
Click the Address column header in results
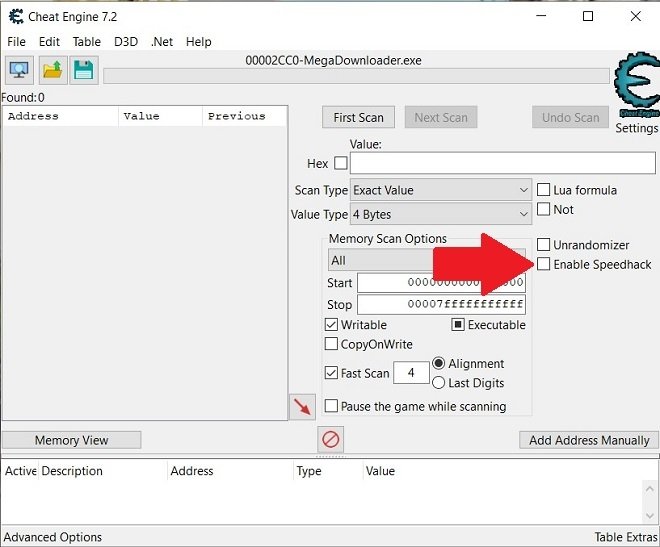tap(61, 116)
